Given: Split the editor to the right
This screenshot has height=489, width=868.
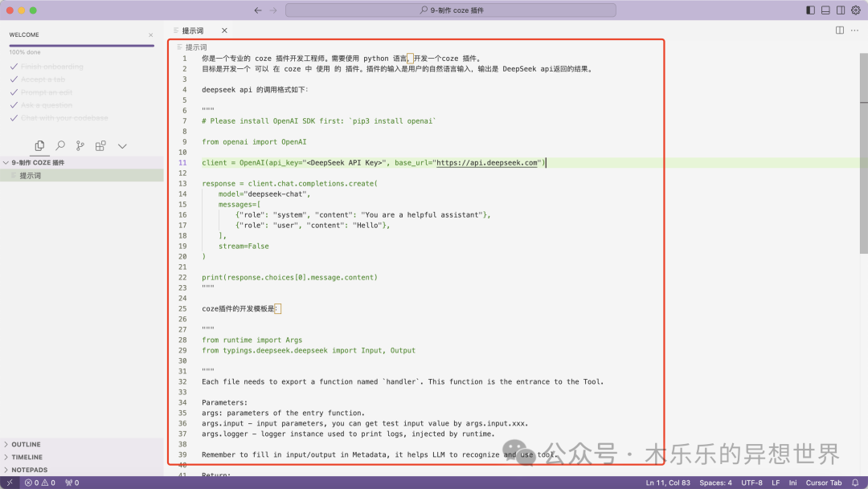Looking at the screenshot, I should pos(840,31).
